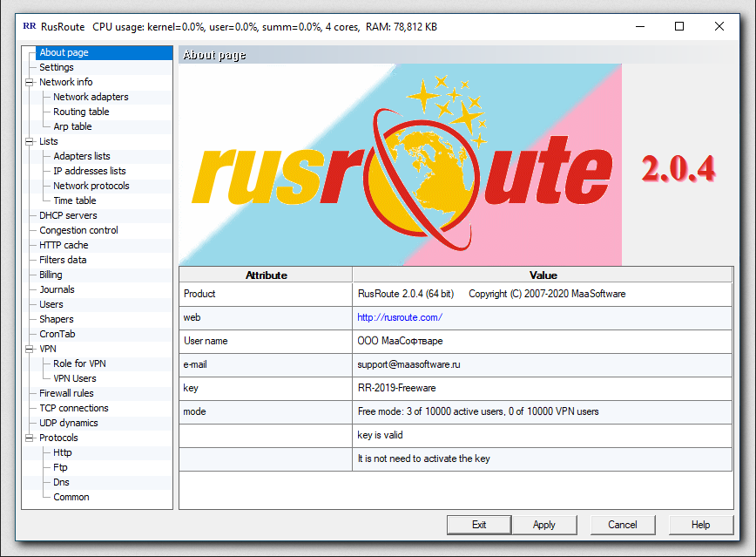
Task: Open Network adapters page
Action: pos(91,97)
